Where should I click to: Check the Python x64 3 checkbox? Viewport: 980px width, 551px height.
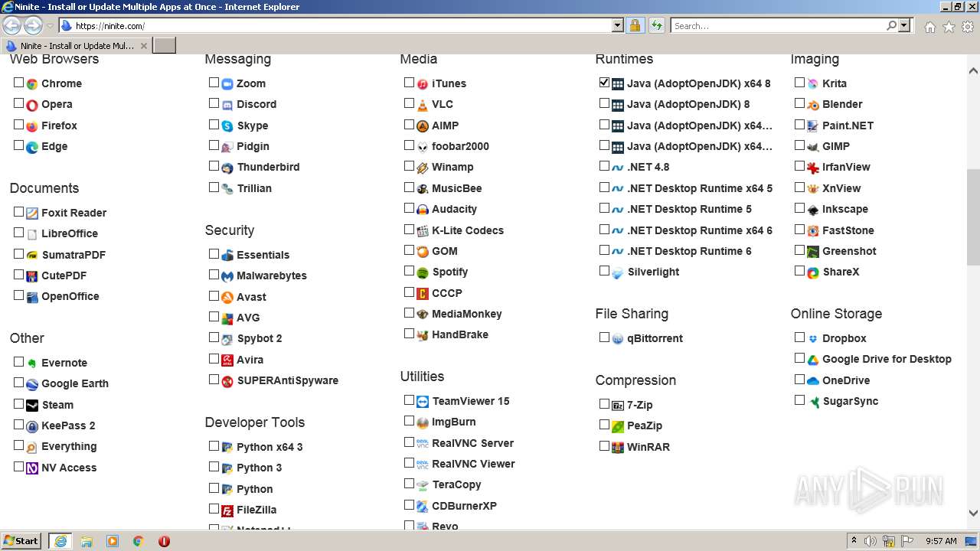point(214,445)
